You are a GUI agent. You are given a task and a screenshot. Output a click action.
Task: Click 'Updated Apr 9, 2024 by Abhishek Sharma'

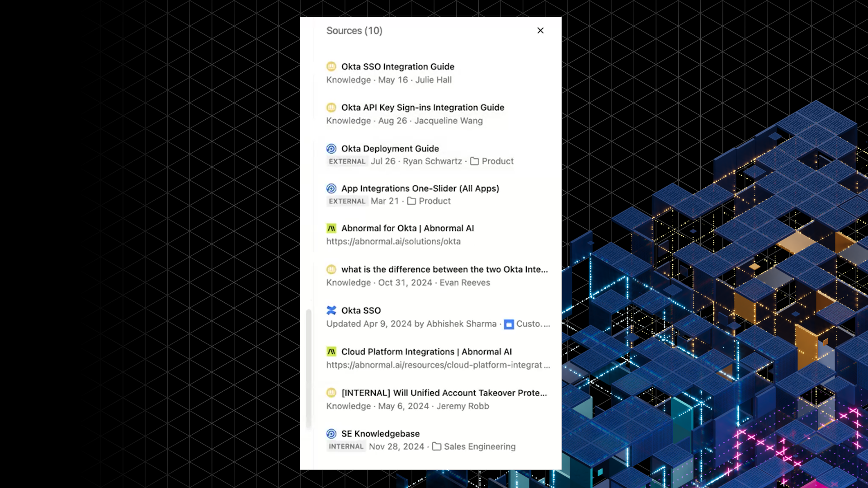[x=411, y=324]
